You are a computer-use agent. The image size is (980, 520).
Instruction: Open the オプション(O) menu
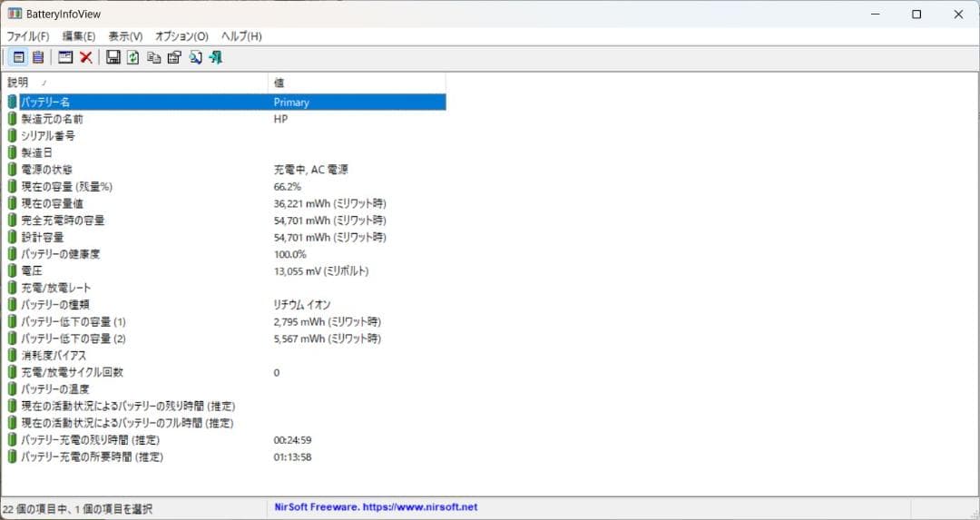click(x=181, y=36)
